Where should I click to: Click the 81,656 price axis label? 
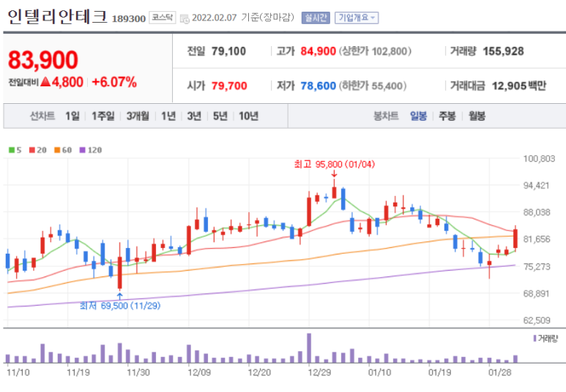[x=537, y=239]
